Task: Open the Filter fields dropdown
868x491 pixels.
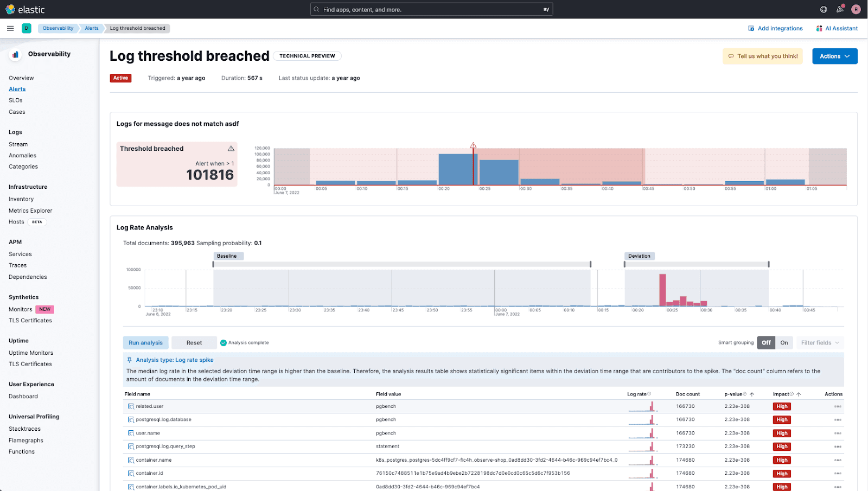Action: click(x=819, y=342)
